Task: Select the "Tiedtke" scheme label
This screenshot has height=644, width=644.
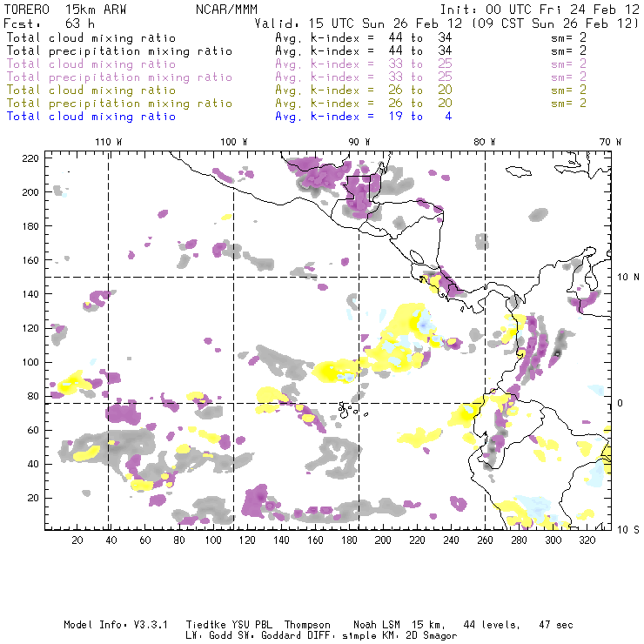Action: click(x=206, y=625)
